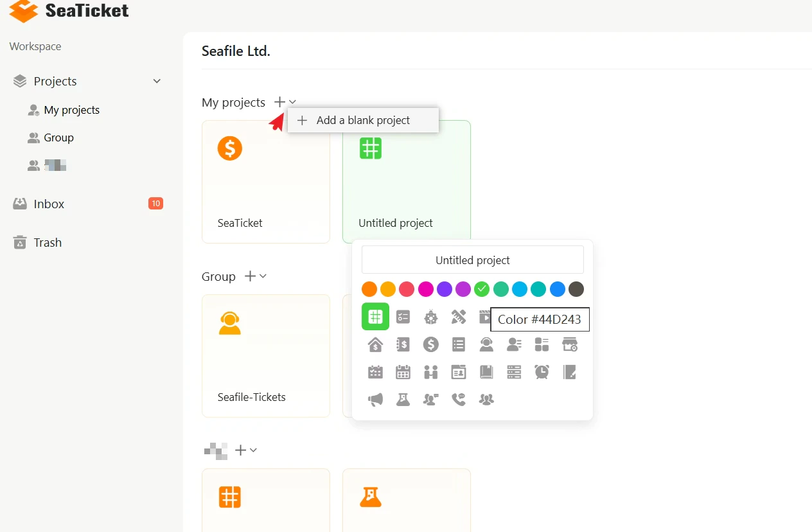This screenshot has height=532, width=812.
Task: Select the dashboard widgets icon
Action: click(542, 344)
